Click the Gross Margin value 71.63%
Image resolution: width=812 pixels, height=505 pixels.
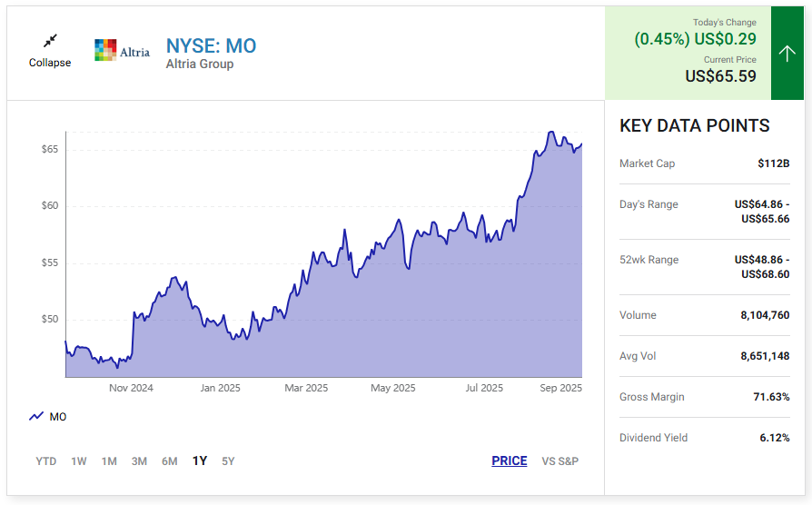[x=771, y=397]
